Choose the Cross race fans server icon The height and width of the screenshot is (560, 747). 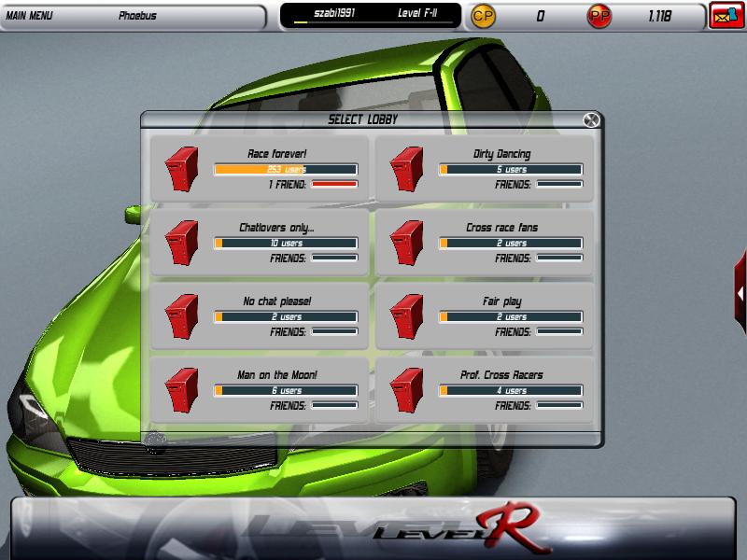tap(407, 243)
